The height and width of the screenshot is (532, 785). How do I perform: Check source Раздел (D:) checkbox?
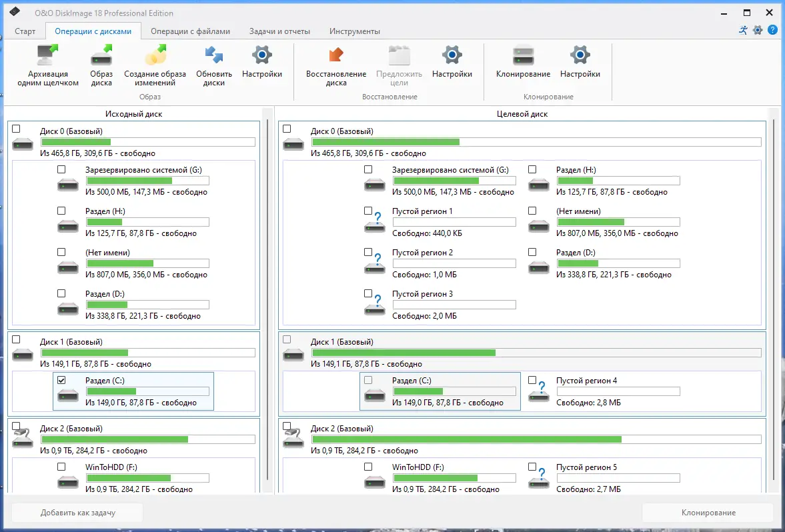pyautogui.click(x=61, y=293)
